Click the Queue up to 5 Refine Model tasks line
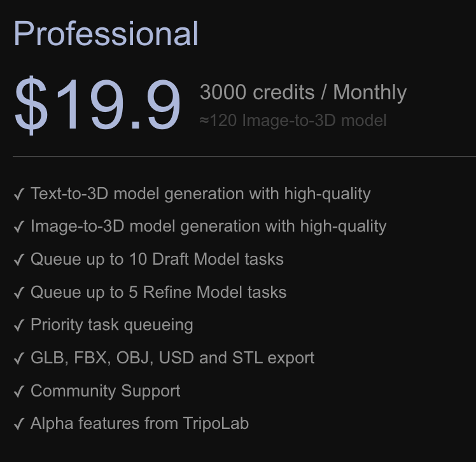 (x=158, y=293)
